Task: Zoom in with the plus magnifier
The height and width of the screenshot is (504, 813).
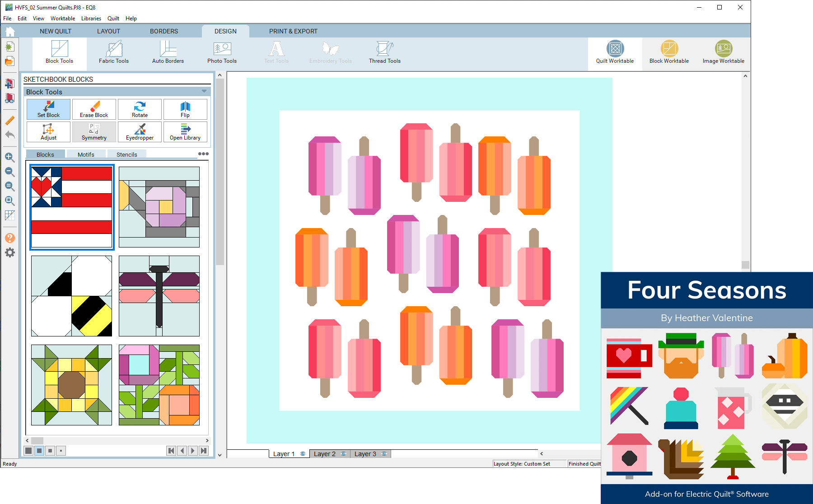Action: 9,157
